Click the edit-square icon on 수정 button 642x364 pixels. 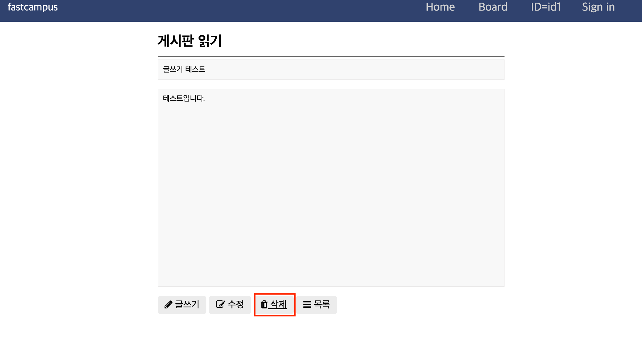pyautogui.click(x=220, y=304)
